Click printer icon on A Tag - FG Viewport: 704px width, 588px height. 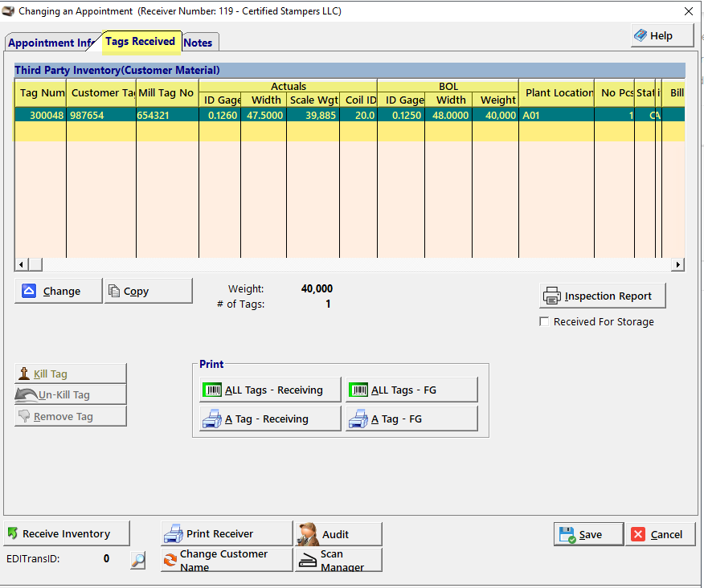(358, 419)
